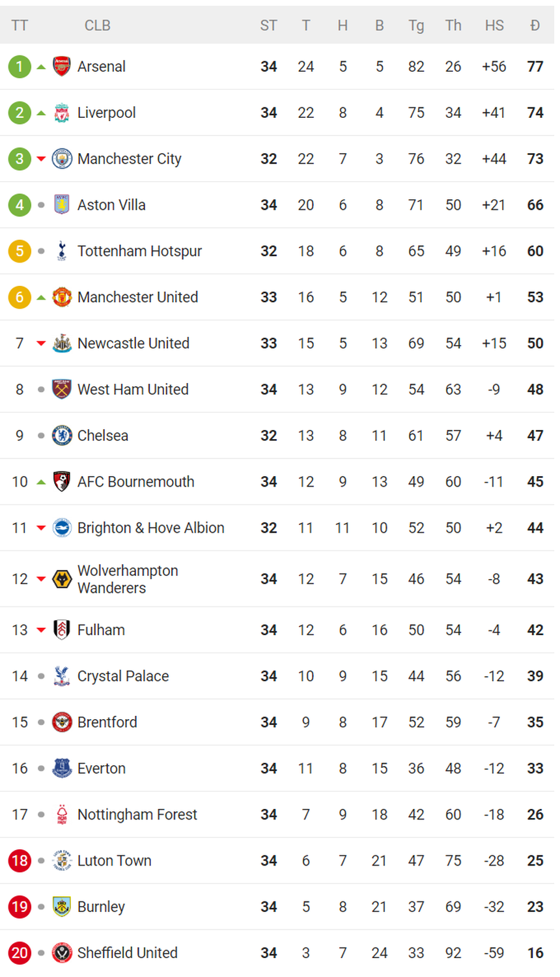Click the Sheffield United crest icon
This screenshot has height=977, width=560.
[x=62, y=953]
